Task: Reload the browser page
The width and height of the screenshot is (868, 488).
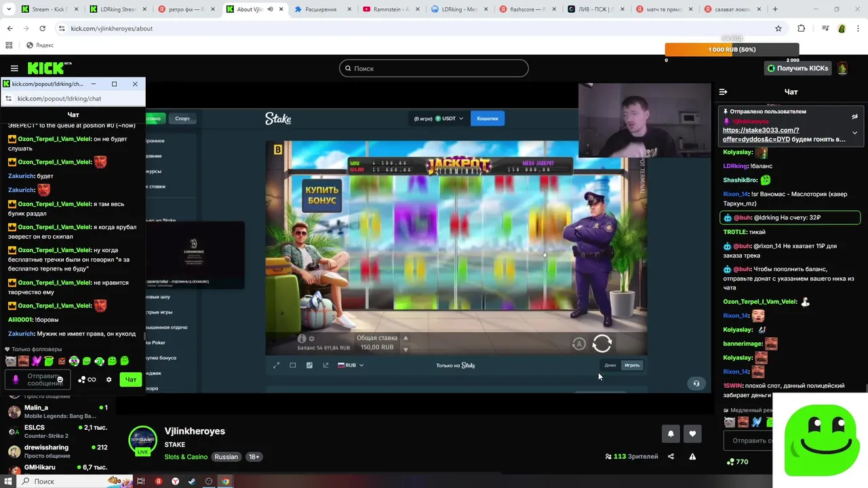Action: click(42, 28)
